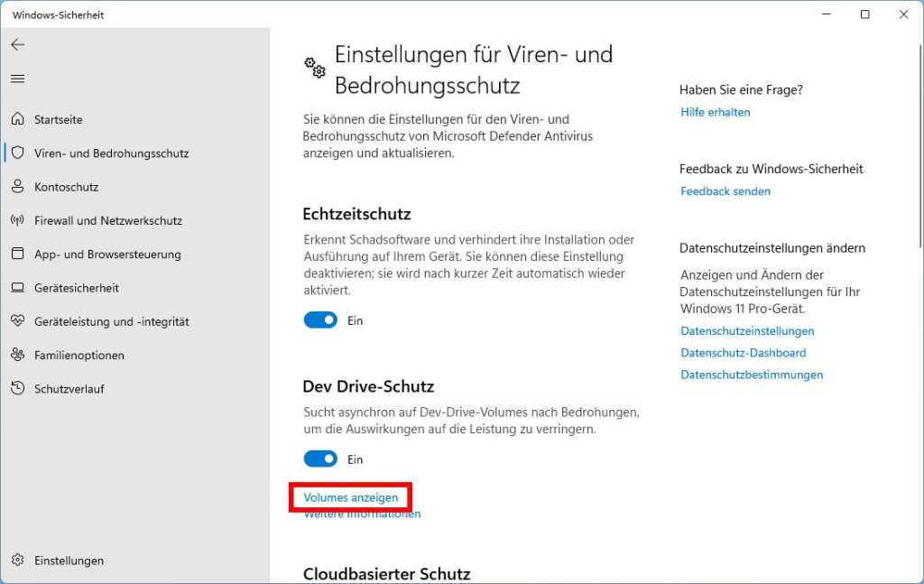Viewport: 924px width, 584px height.
Task: Navigate back using the arrow
Action: pyautogui.click(x=18, y=44)
